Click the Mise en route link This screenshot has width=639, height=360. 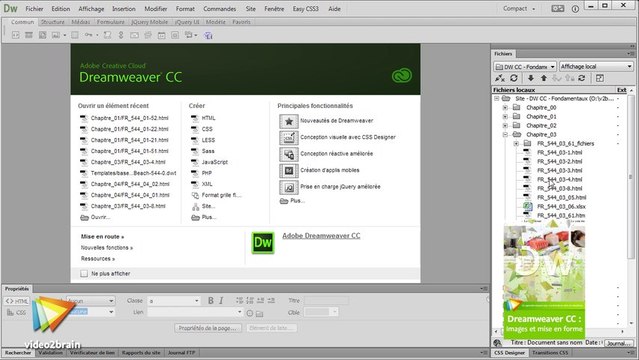(102, 236)
